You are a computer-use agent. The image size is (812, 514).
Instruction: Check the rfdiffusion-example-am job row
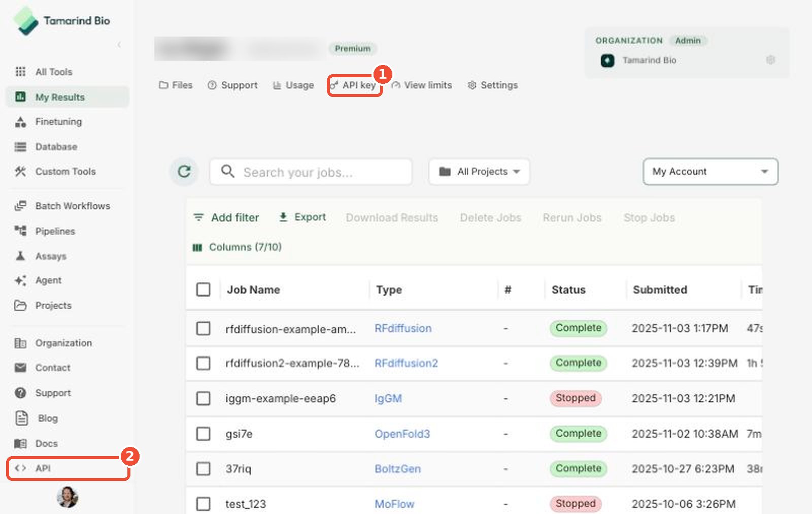coord(204,329)
